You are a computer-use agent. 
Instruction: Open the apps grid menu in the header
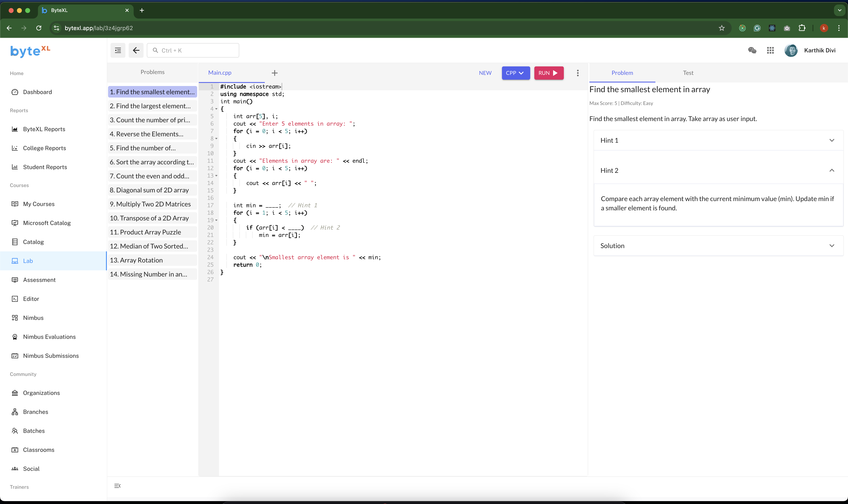point(771,50)
